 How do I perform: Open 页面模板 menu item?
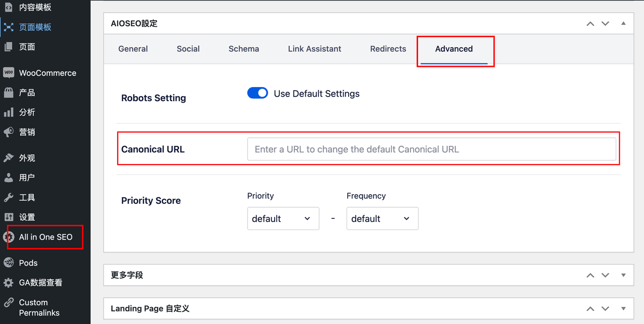click(x=35, y=27)
